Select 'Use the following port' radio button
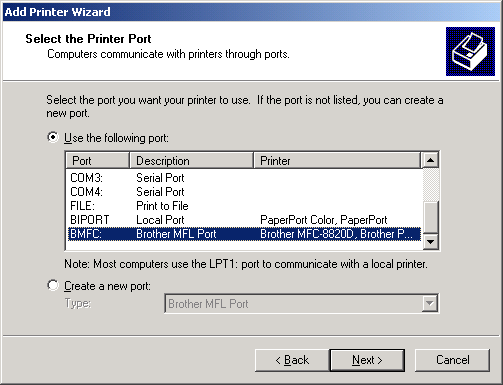Image resolution: width=503 pixels, height=385 pixels. point(53,137)
